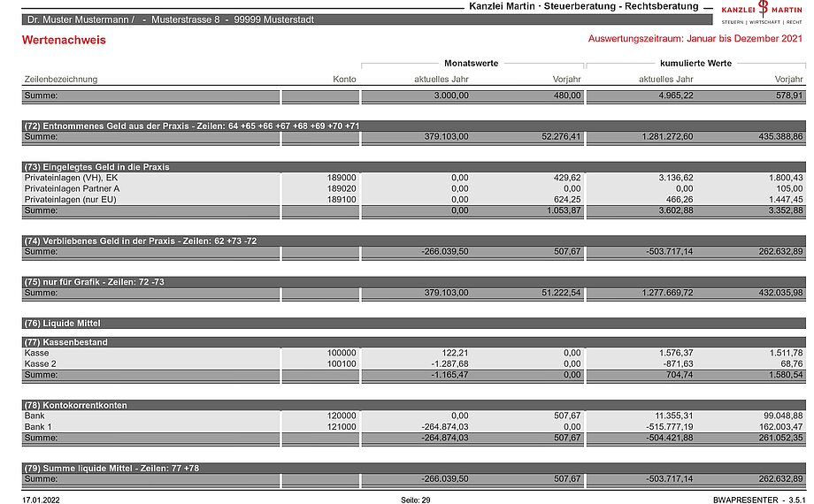Click the '(77) Kassenbestand' heading
This screenshot has height=504, width=814.
click(414, 342)
